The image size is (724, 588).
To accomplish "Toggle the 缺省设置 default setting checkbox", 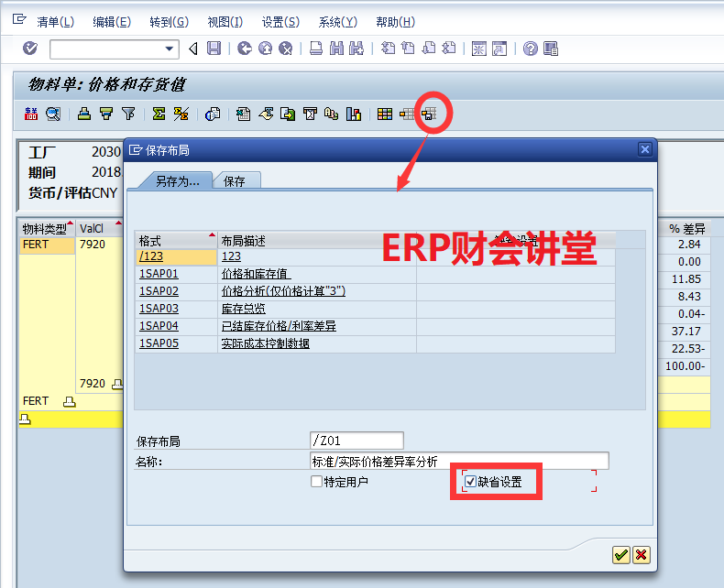I will (471, 482).
